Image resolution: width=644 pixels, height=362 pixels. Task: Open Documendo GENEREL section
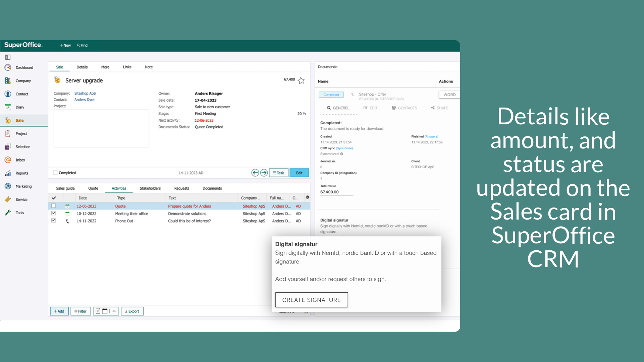338,108
